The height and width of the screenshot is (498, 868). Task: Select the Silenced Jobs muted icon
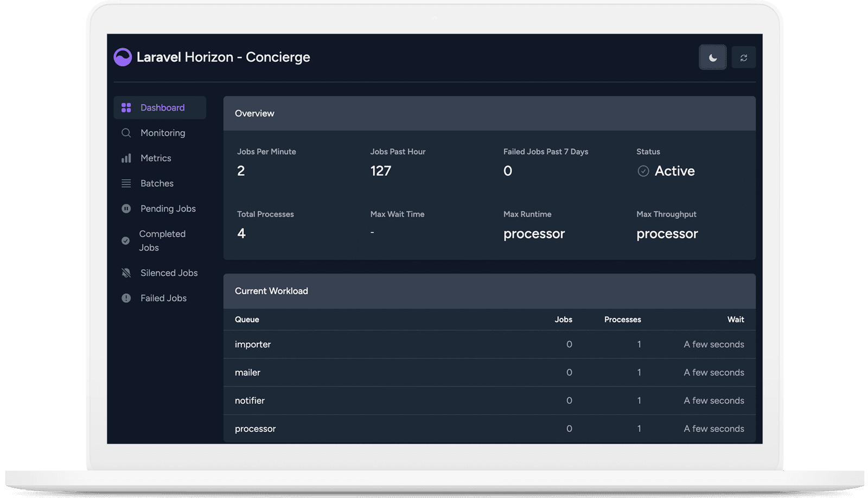pyautogui.click(x=126, y=272)
